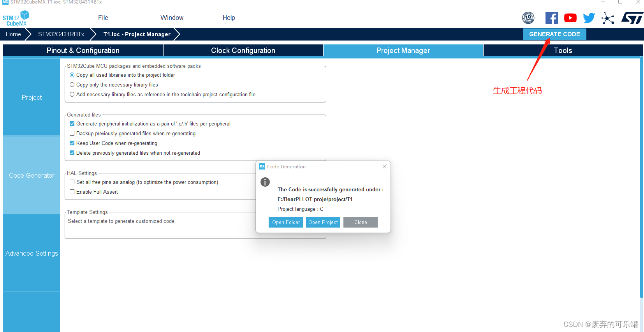Click the ST community network icon

[608, 18]
